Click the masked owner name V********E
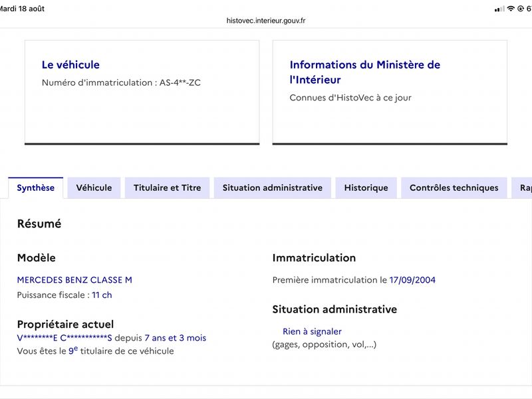Viewport: 532px width, 399px height. (37, 338)
